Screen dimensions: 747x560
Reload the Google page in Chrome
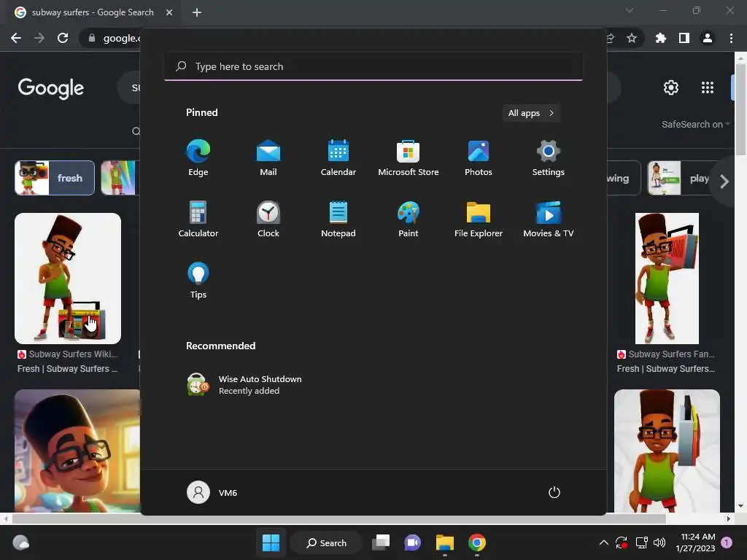click(x=63, y=38)
